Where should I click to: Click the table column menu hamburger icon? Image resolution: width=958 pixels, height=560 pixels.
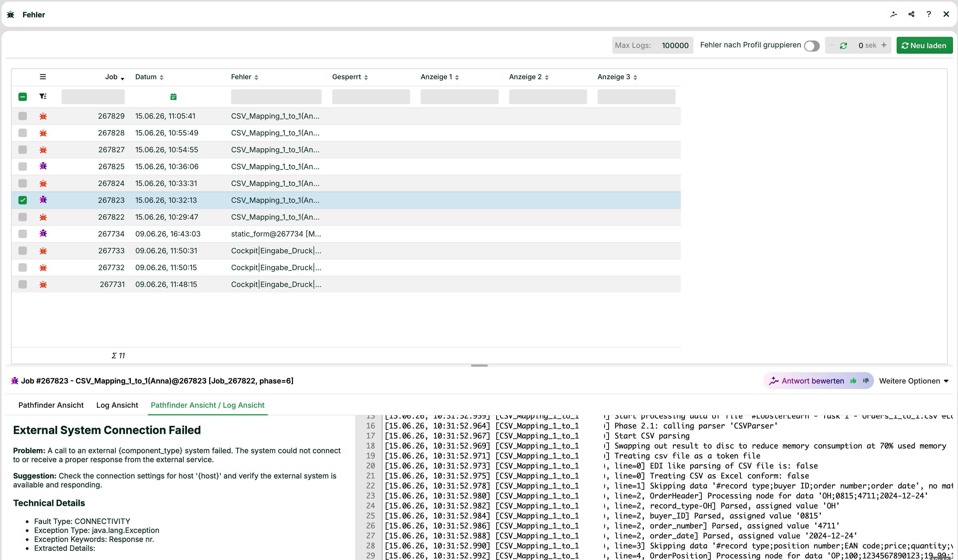click(x=43, y=77)
